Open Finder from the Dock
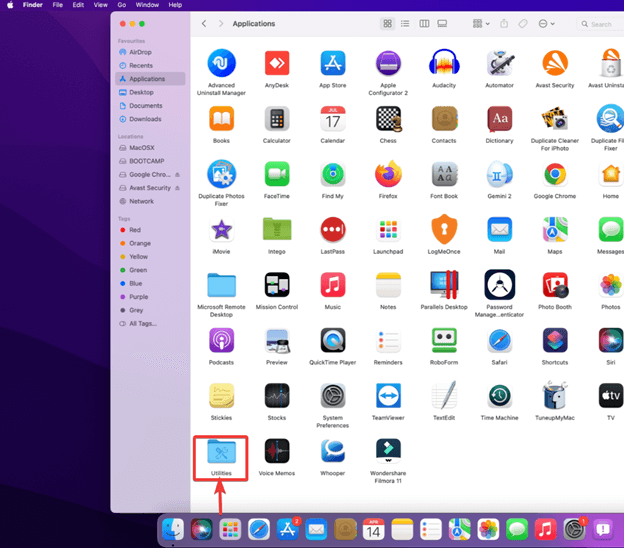 pos(173,530)
